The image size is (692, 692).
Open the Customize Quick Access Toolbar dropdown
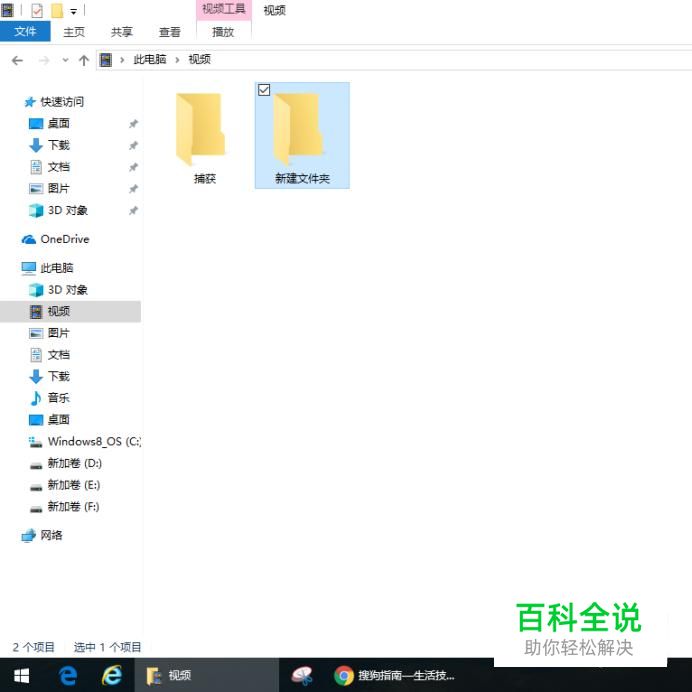[x=73, y=11]
